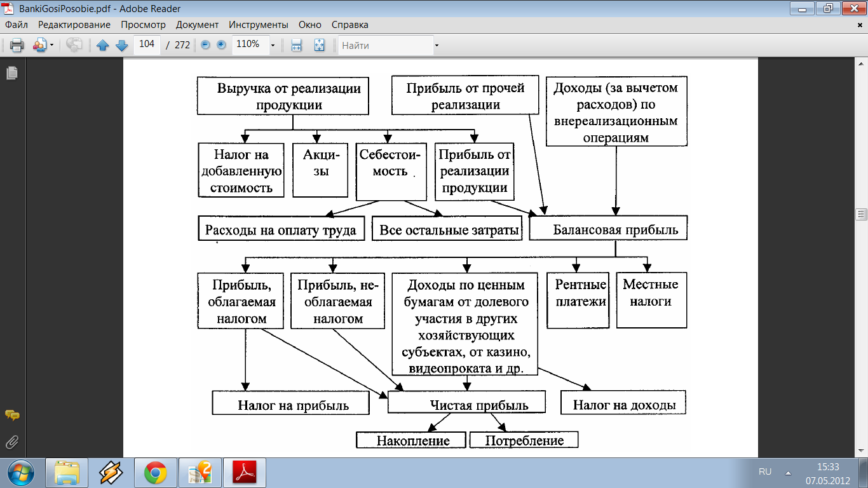Click the 'Налог на прибыль' text
The width and height of the screenshot is (868, 488).
(x=294, y=405)
